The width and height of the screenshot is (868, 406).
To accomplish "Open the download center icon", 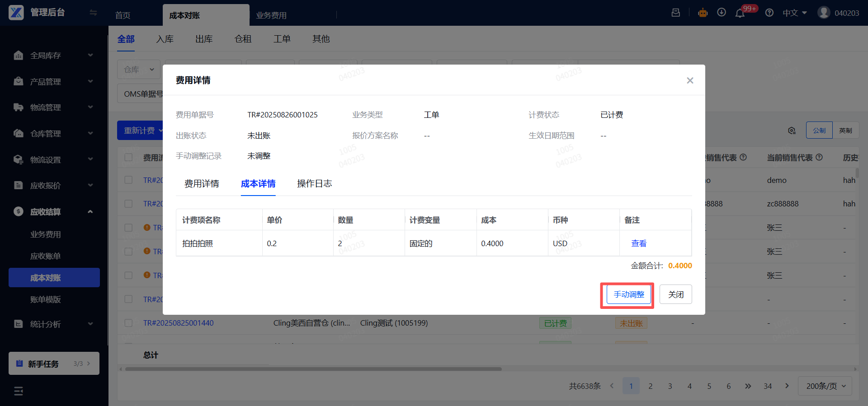I will (x=722, y=13).
